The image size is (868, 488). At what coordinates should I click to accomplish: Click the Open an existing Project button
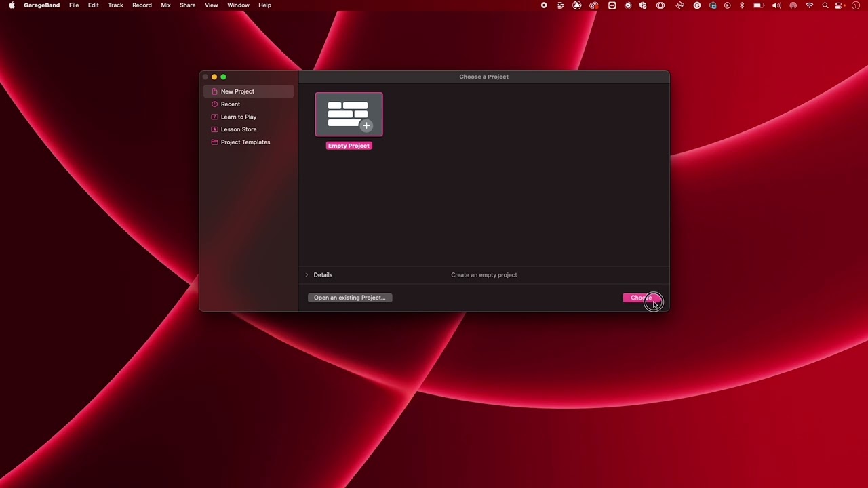click(350, 298)
